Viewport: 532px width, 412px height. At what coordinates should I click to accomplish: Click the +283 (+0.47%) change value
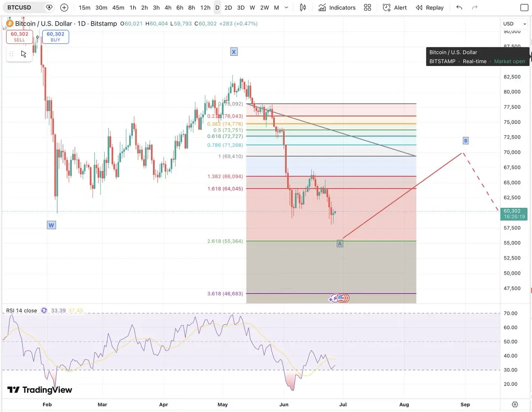238,23
